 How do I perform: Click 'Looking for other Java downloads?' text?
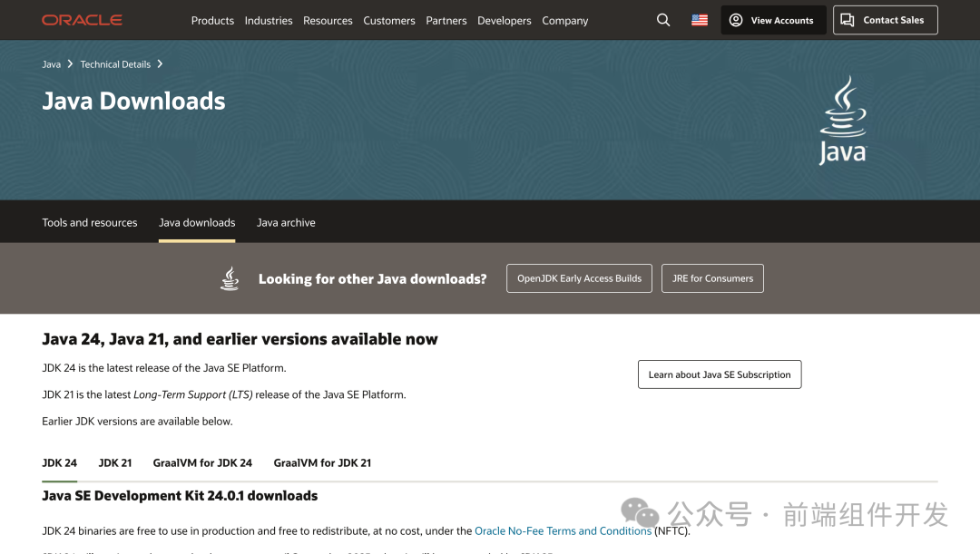[x=373, y=279]
